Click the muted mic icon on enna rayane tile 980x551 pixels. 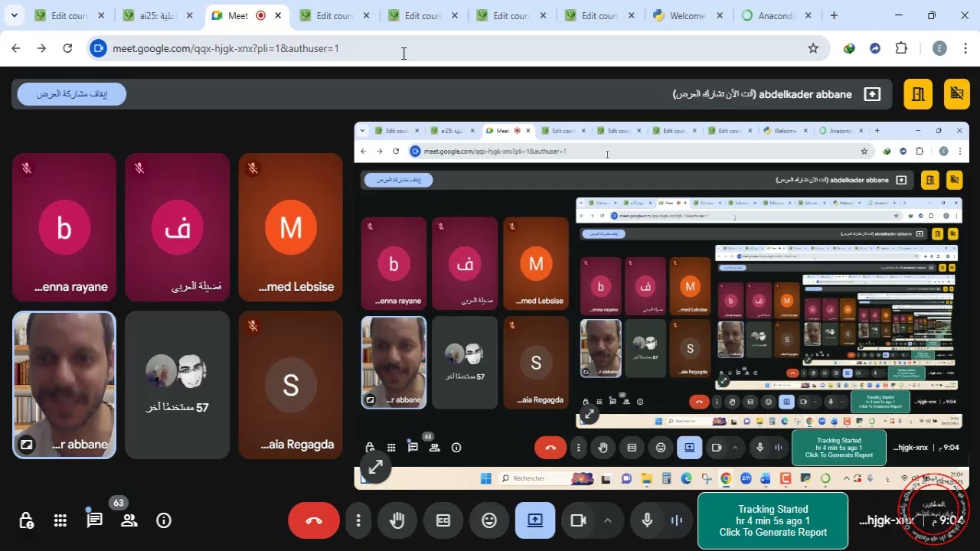pyautogui.click(x=27, y=168)
